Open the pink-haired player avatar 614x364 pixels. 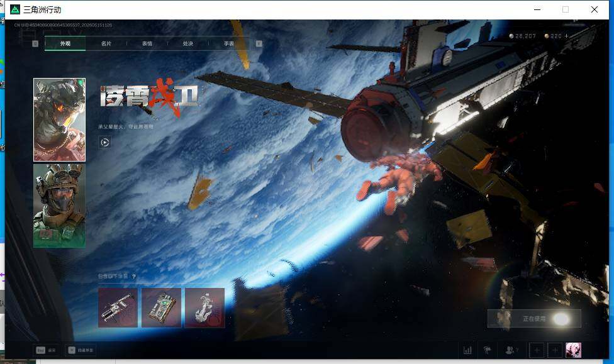tap(573, 350)
